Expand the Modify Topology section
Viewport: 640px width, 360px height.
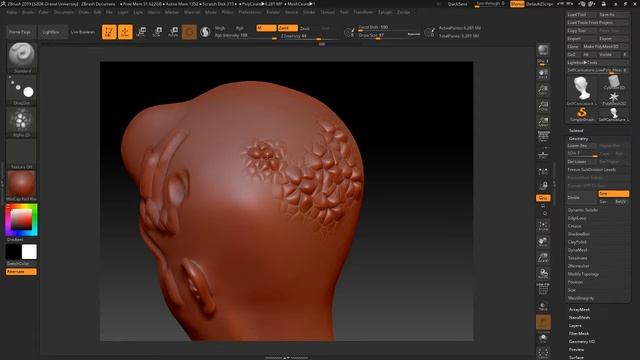(x=584, y=274)
